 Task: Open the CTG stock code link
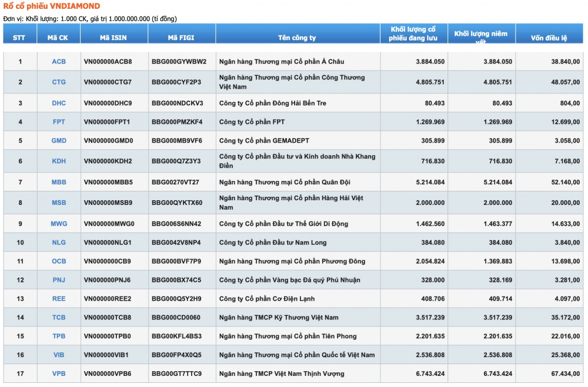[x=58, y=82]
